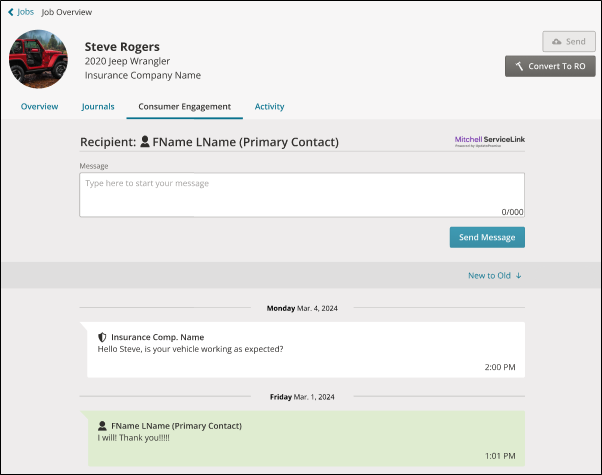This screenshot has width=602, height=475.
Task: Click the Mitchell ServiceLink logo
Action: coord(490,141)
